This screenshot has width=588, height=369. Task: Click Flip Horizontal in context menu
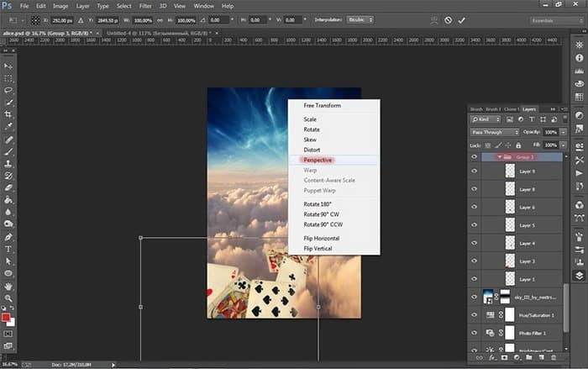[322, 238]
